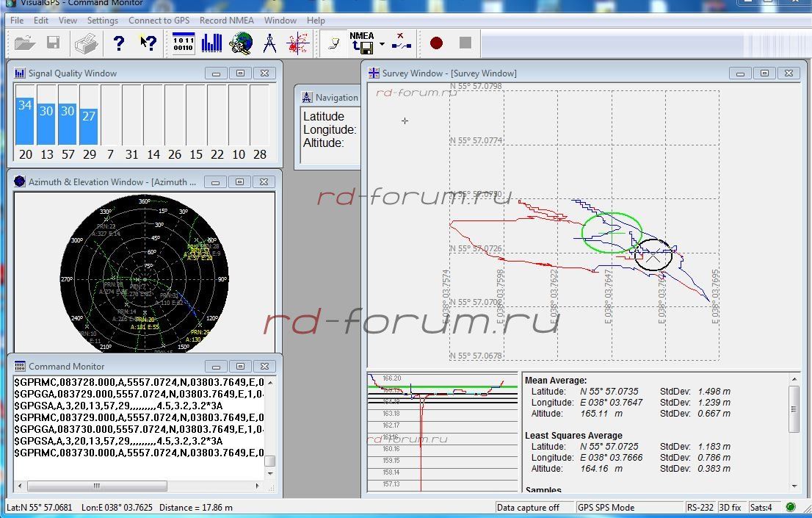Minimize the Survey Window

pos(740,73)
